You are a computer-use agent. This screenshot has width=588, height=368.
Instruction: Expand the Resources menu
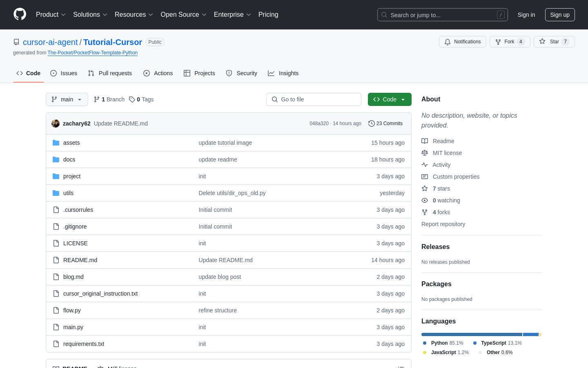click(x=134, y=14)
